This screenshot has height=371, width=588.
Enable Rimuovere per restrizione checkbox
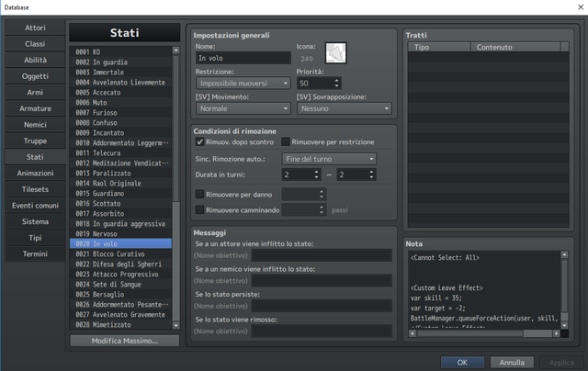pyautogui.click(x=286, y=141)
